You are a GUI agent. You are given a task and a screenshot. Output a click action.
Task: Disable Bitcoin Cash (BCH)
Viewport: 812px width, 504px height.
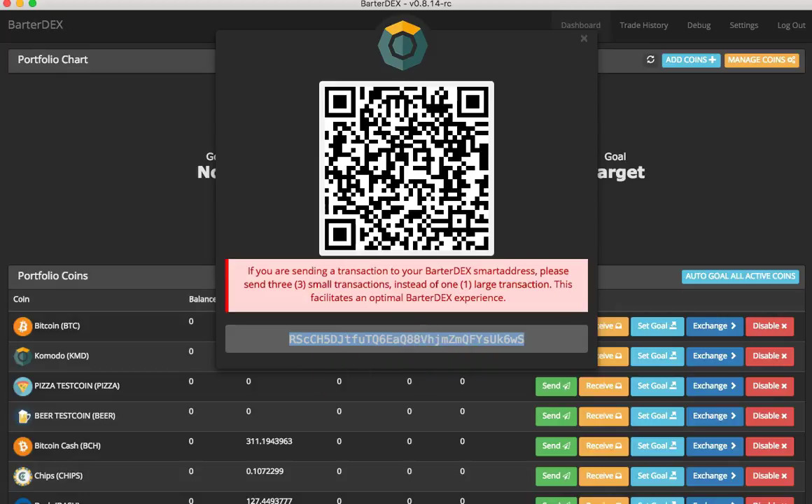[769, 447]
